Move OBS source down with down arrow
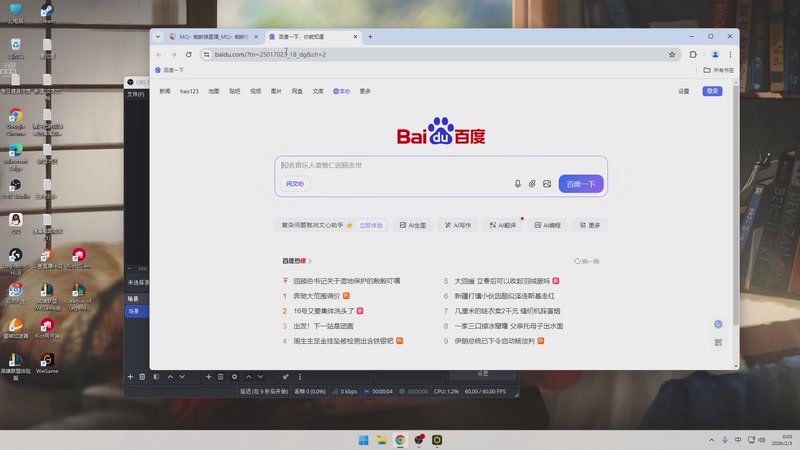800x450 pixels. point(260,377)
